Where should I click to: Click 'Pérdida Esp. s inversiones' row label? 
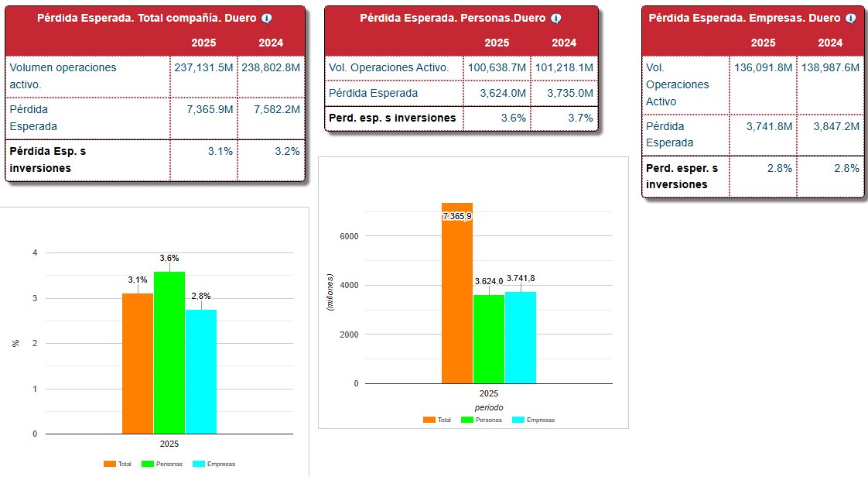coord(48,160)
